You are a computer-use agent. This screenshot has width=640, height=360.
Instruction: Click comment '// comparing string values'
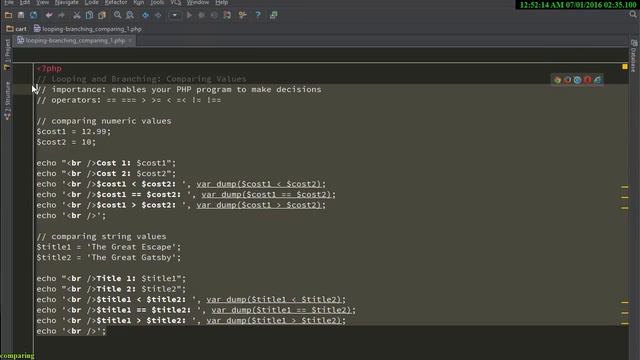[x=101, y=236]
